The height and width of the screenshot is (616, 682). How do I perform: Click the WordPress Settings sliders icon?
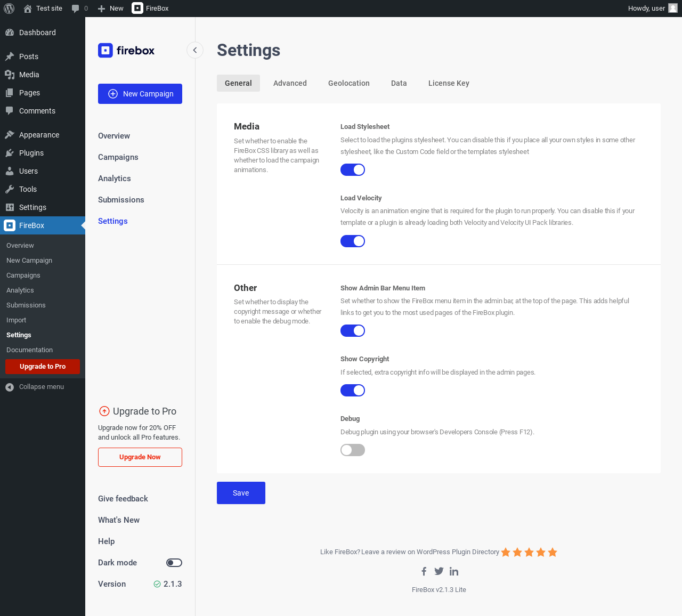10,207
